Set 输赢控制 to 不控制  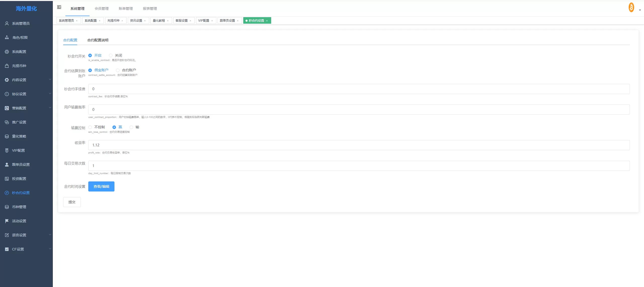[90, 127]
